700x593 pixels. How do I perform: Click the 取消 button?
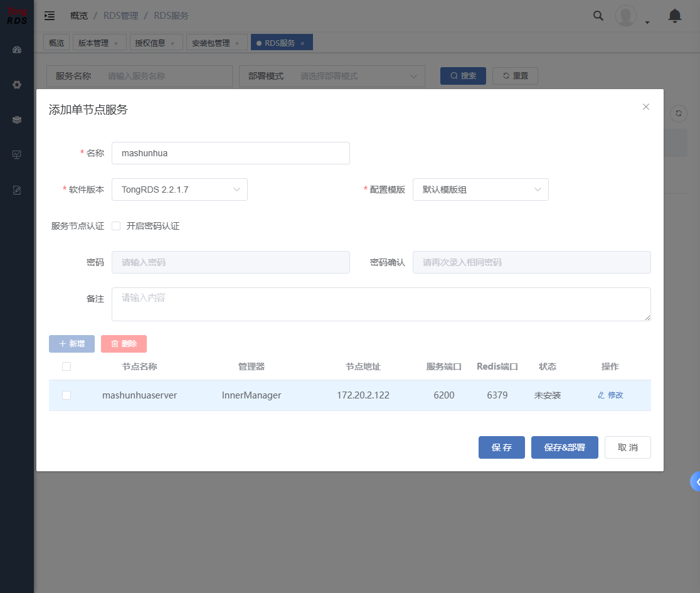point(628,447)
